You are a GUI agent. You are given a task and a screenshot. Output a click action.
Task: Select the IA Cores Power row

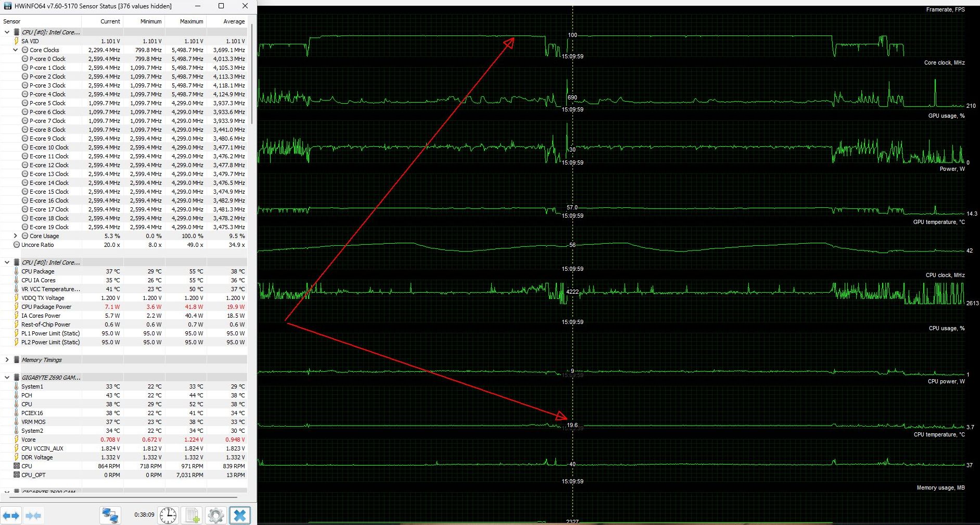pos(124,316)
